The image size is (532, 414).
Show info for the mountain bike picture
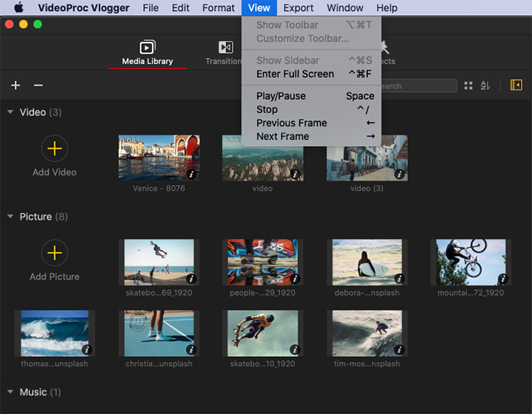(503, 279)
